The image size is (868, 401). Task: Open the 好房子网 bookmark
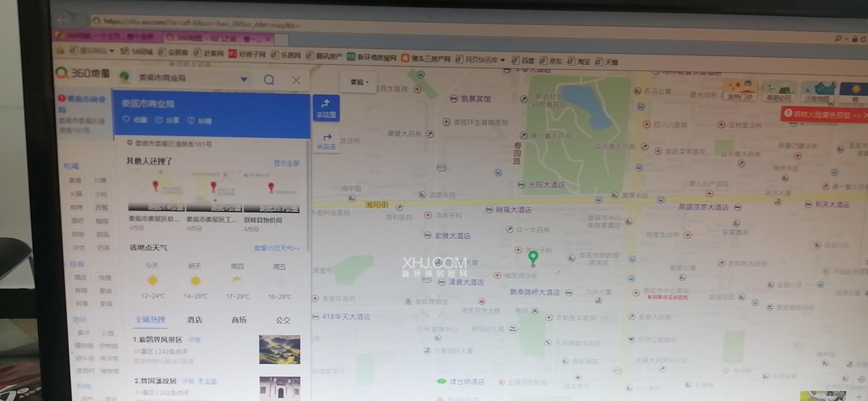pyautogui.click(x=247, y=54)
